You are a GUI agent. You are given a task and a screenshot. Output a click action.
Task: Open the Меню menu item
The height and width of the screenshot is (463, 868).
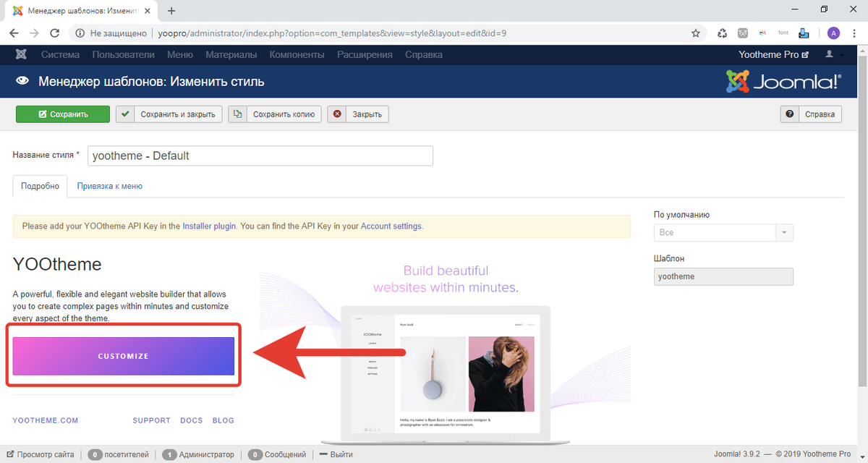[x=180, y=55]
